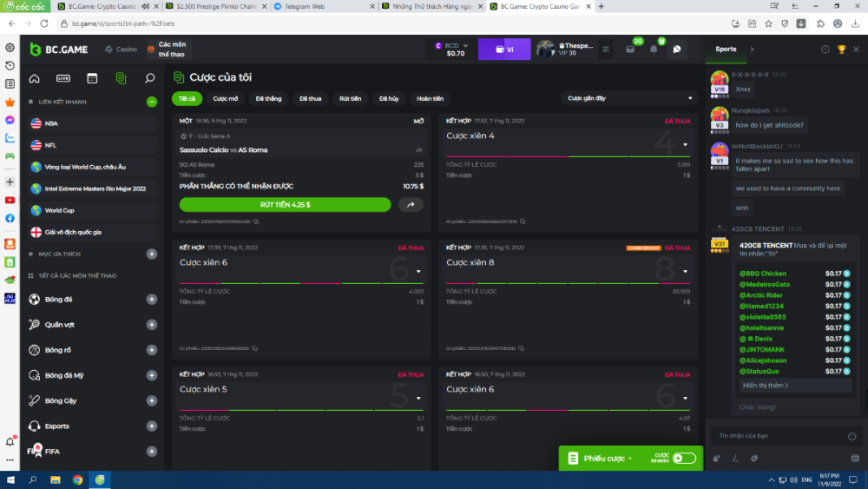Open the notifications bell icon
This screenshot has height=489, width=868.
tap(654, 50)
